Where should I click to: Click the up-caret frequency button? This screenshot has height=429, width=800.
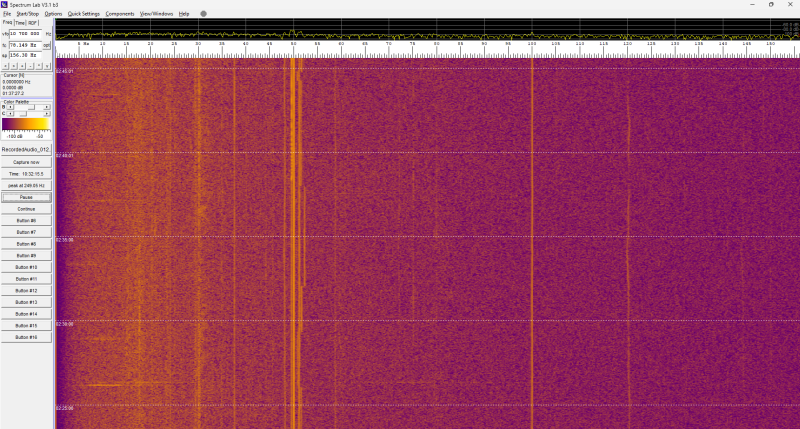(39, 66)
